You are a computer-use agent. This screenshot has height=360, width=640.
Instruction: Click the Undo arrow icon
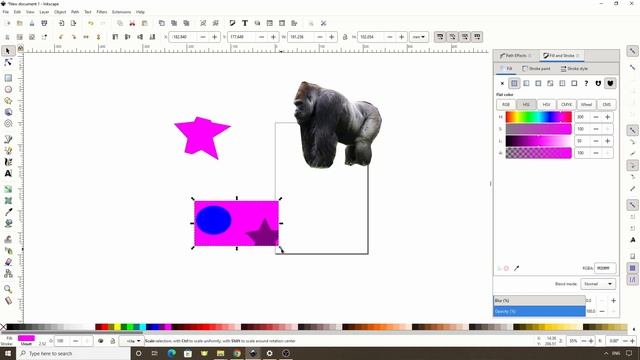coord(91,23)
